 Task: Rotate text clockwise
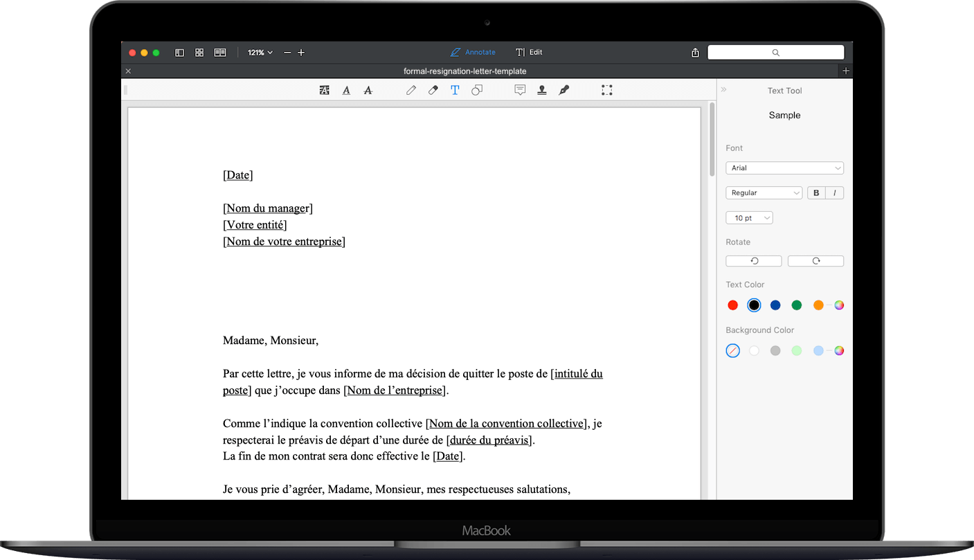pos(815,261)
